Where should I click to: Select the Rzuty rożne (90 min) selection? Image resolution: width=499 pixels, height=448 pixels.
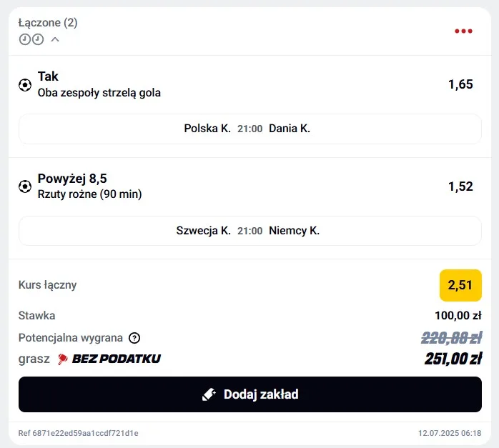tap(90, 194)
